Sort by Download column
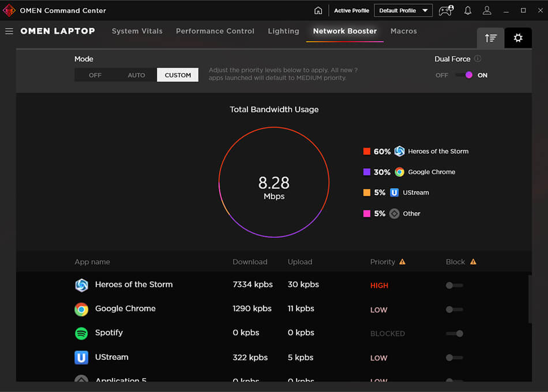Screen dimensions: 548x392 pyautogui.click(x=250, y=262)
